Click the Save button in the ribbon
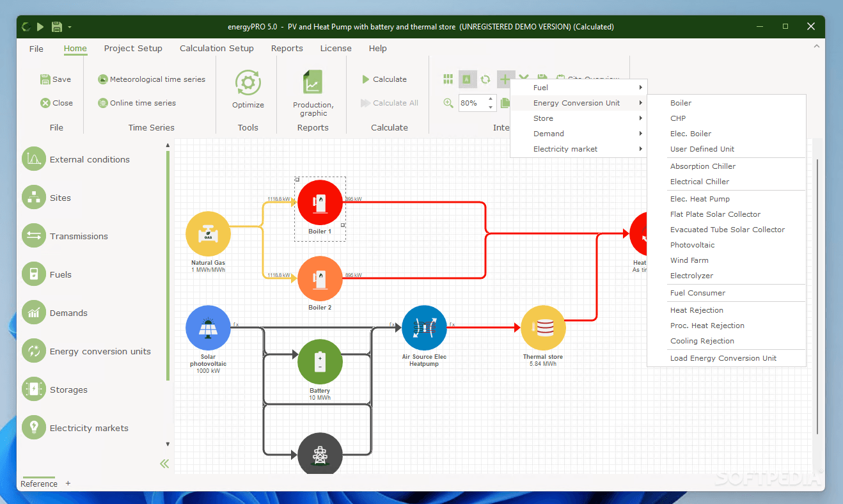This screenshot has height=504, width=843. pyautogui.click(x=56, y=79)
